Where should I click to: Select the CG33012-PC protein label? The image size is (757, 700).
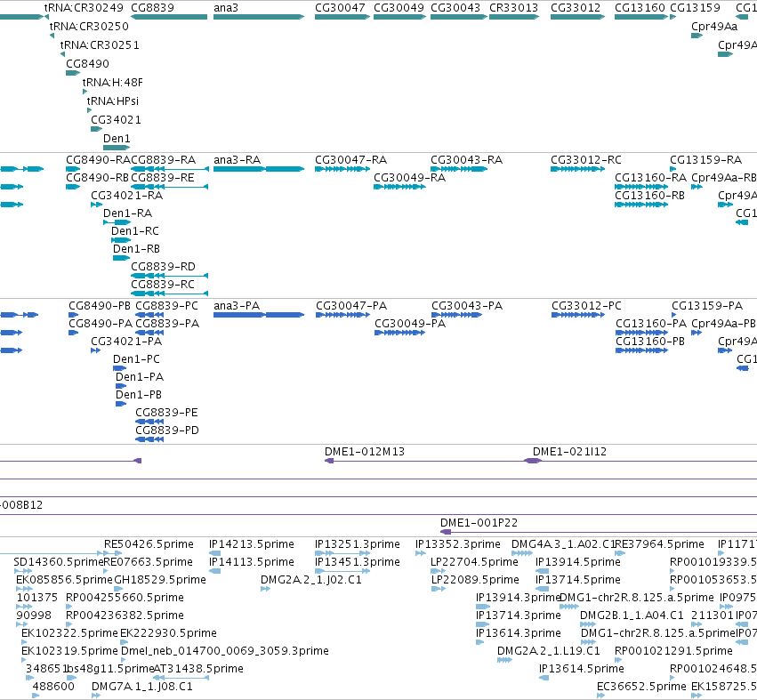point(586,306)
